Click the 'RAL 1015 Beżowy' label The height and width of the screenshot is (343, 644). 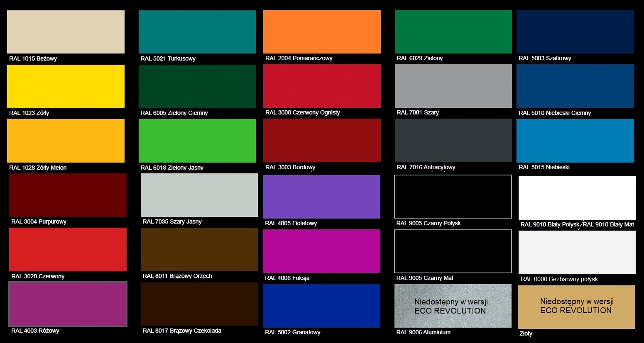(33, 58)
